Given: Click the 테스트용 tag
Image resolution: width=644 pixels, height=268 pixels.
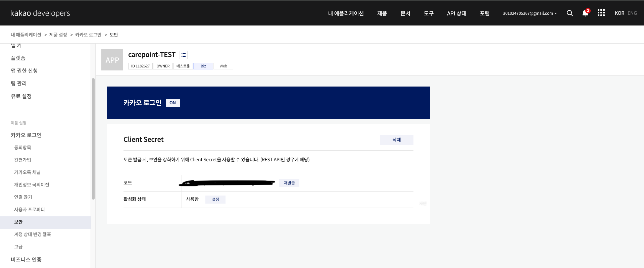Looking at the screenshot, I should click(x=183, y=66).
